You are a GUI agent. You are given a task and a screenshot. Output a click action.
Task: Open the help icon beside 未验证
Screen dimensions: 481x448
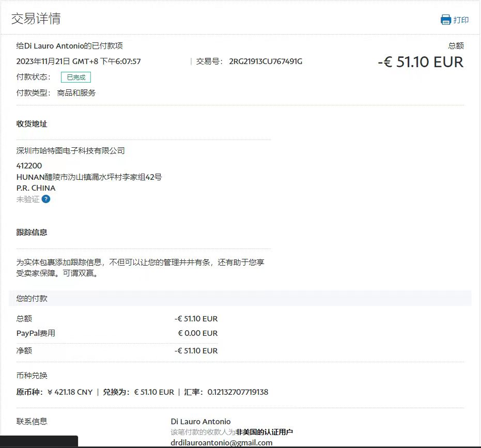pos(46,199)
